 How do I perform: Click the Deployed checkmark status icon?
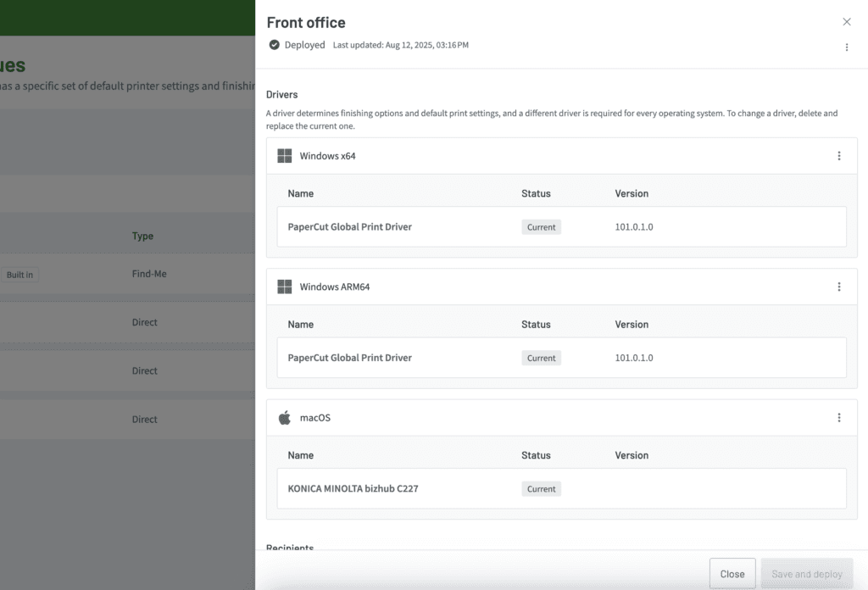click(274, 45)
